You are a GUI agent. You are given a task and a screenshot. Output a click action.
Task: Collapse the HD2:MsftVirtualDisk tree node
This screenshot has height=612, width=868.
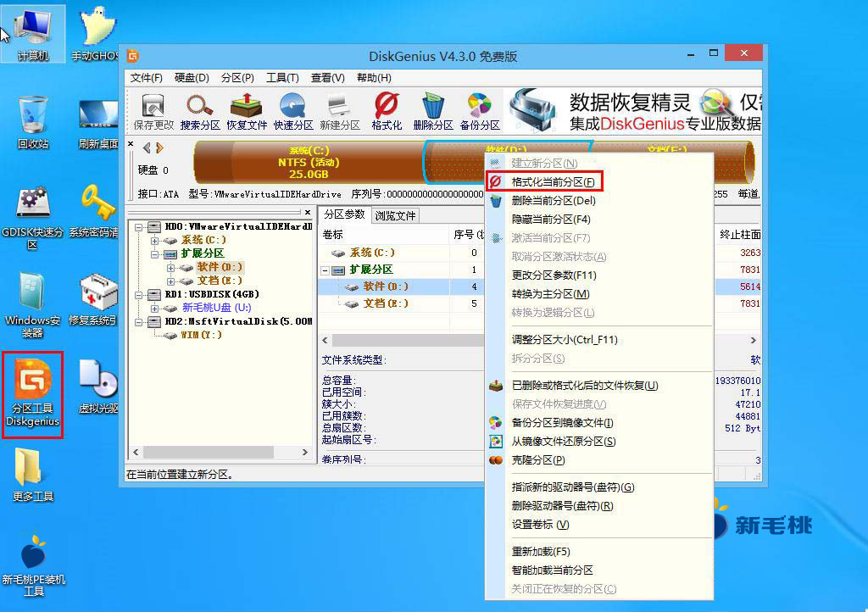(x=138, y=322)
